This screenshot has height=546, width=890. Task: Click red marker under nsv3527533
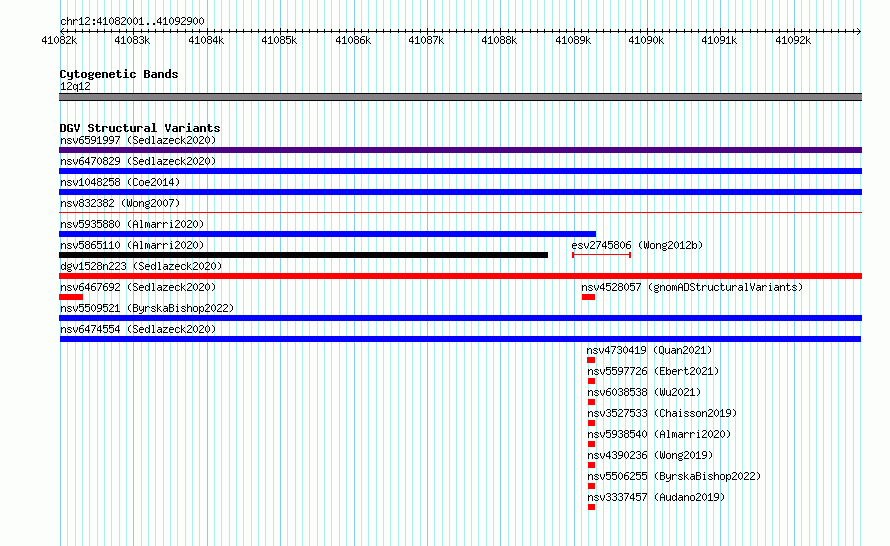tap(591, 423)
